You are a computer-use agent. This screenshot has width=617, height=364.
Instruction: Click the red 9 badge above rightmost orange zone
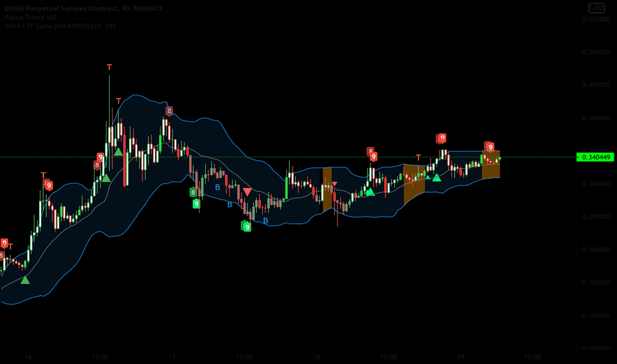tap(491, 147)
